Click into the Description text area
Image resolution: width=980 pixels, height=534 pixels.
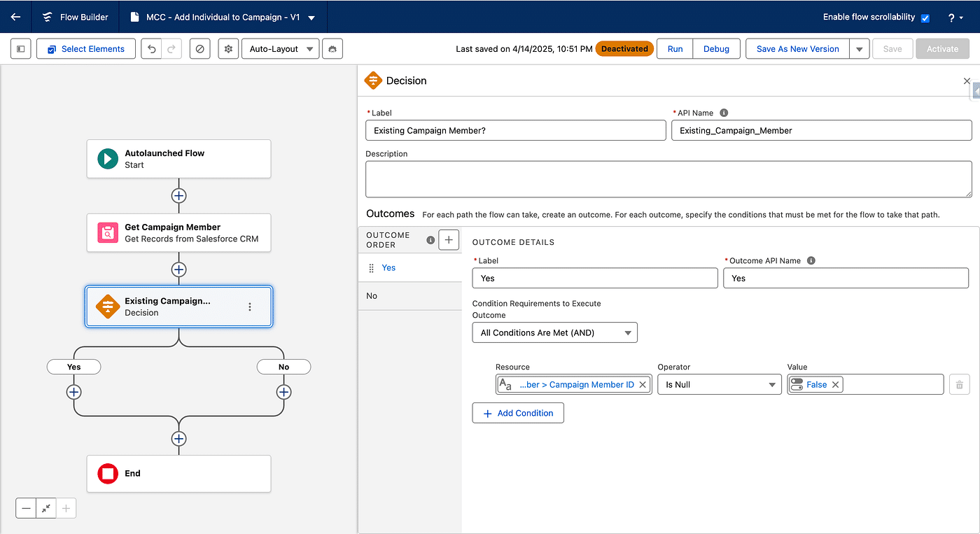pyautogui.click(x=668, y=179)
